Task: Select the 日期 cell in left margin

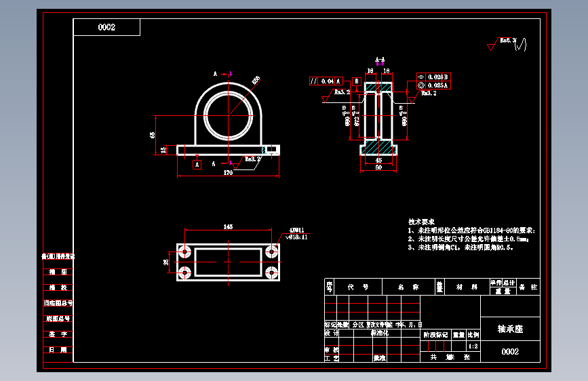Action: pyautogui.click(x=58, y=350)
